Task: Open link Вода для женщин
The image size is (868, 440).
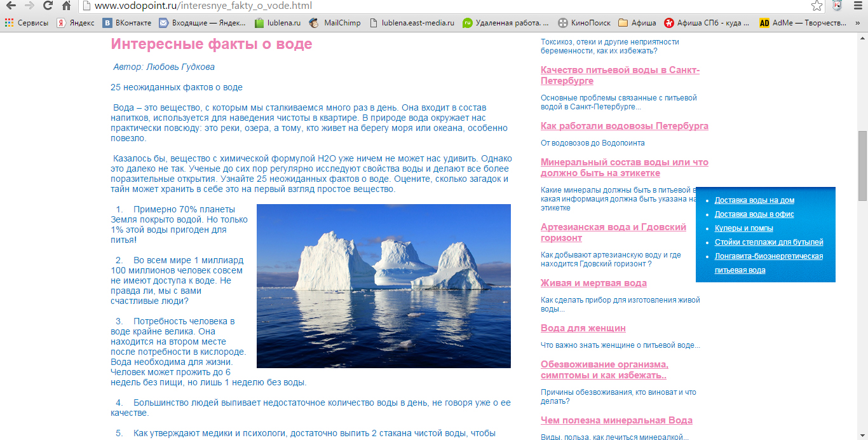Action: [583, 328]
